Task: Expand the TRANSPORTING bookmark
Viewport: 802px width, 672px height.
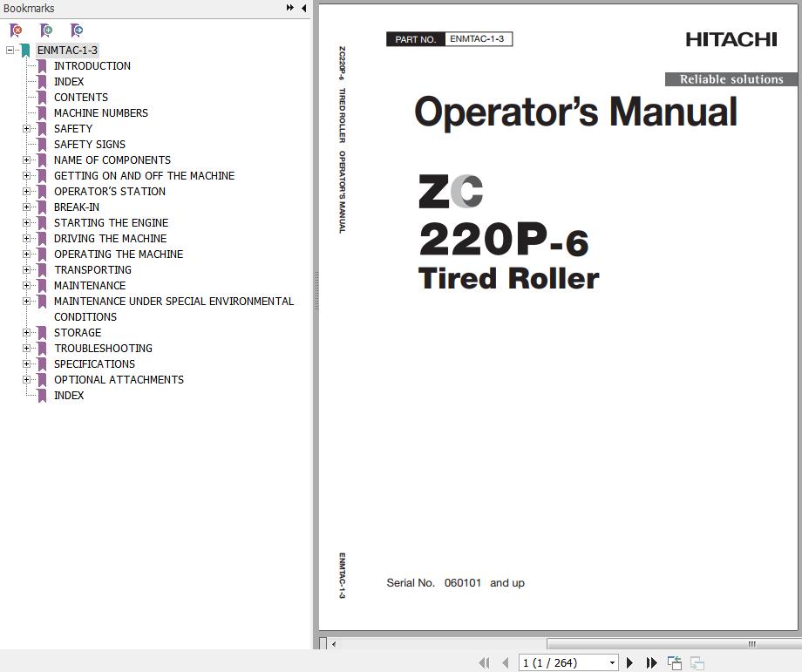Action: pyautogui.click(x=27, y=270)
